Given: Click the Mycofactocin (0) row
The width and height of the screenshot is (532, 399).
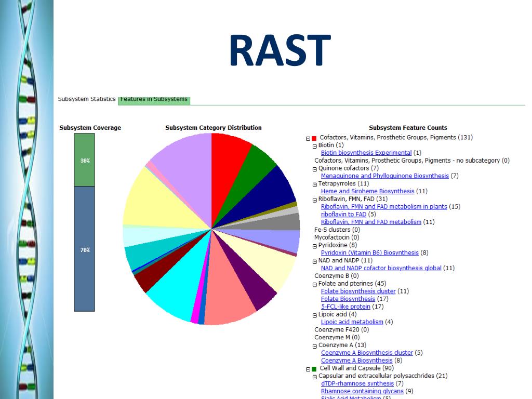Looking at the screenshot, I should coord(337,237).
